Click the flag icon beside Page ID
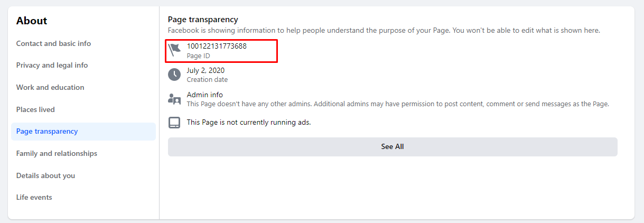The image size is (644, 223). tap(174, 50)
